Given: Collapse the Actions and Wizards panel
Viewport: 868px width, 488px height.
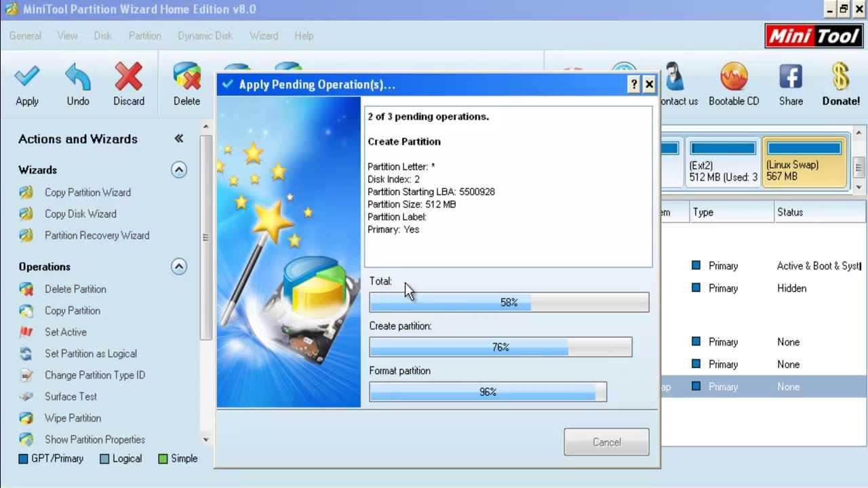Looking at the screenshot, I should click(x=179, y=139).
